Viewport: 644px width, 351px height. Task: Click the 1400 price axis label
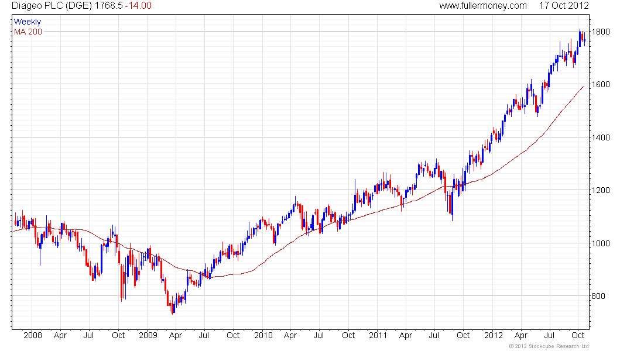point(601,137)
